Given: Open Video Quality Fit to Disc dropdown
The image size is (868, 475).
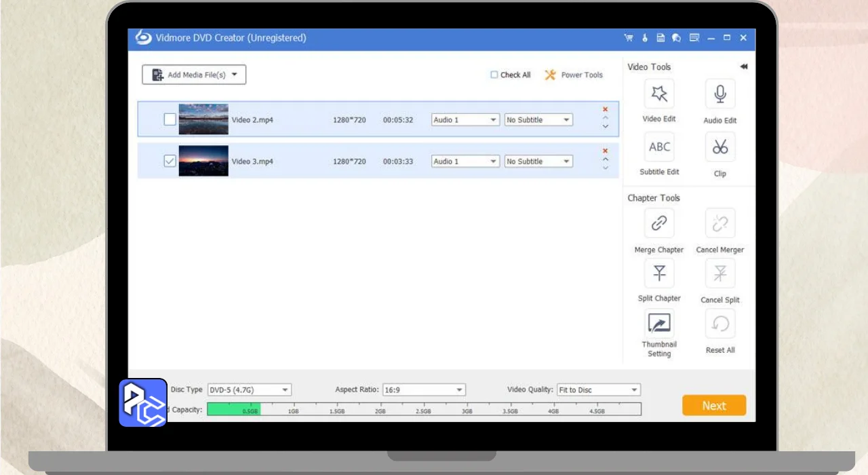Looking at the screenshot, I should click(598, 390).
